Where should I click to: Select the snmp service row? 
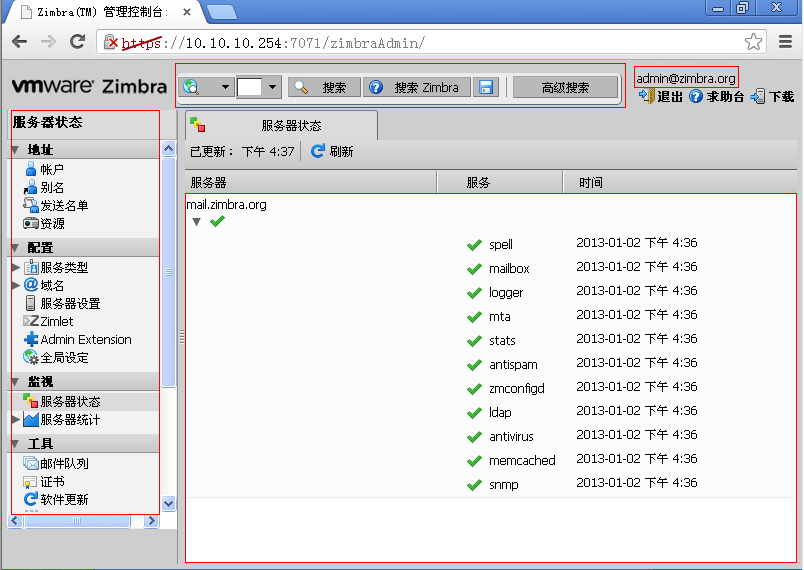pos(491,484)
